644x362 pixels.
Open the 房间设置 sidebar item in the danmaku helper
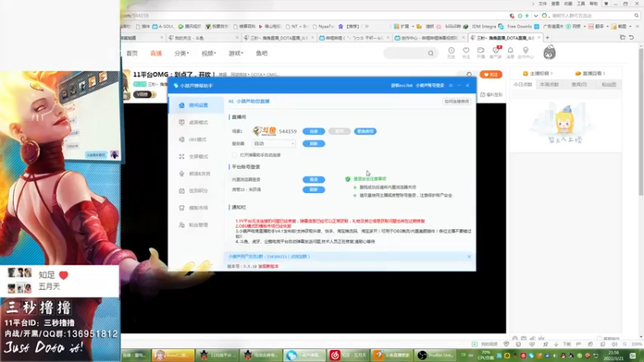[x=196, y=105]
